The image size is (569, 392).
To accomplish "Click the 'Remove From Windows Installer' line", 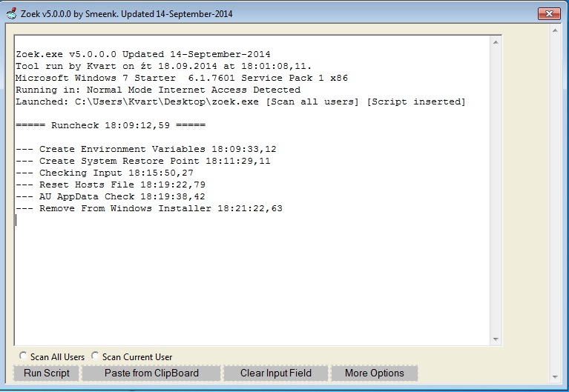I will (149, 208).
